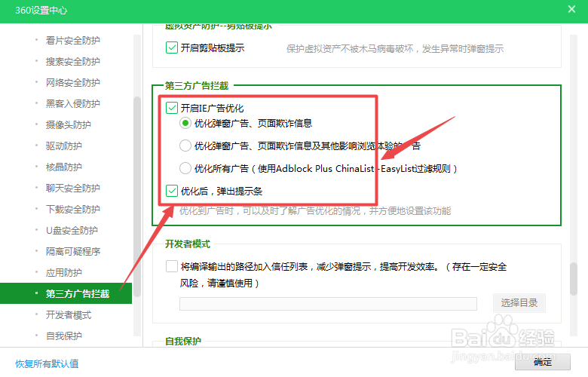
Task: Click the developer mode directory path field
Action: 328,303
